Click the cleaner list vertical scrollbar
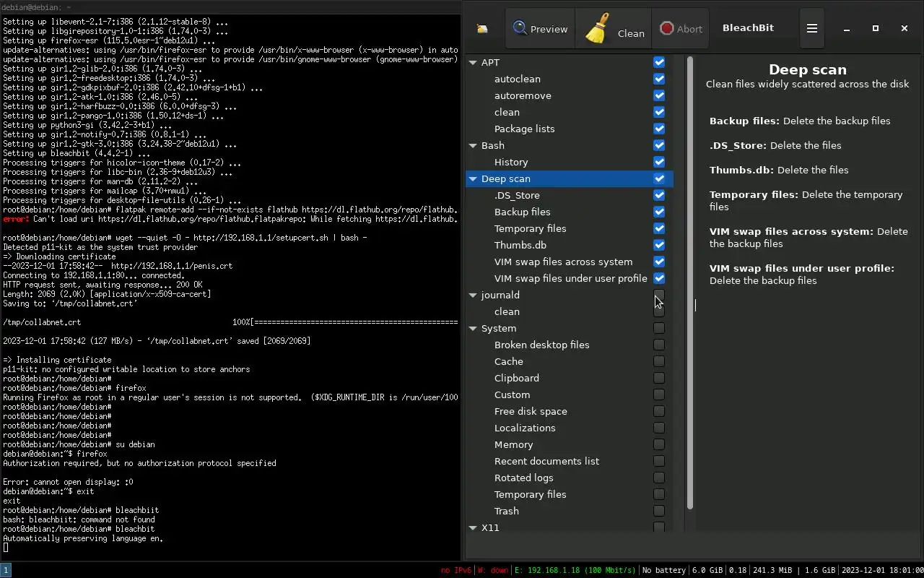This screenshot has width=924, height=578. 689,283
